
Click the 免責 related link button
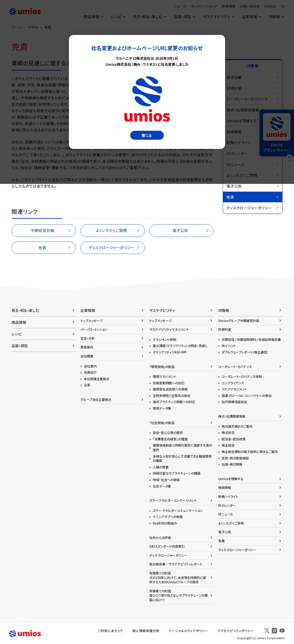point(43,248)
